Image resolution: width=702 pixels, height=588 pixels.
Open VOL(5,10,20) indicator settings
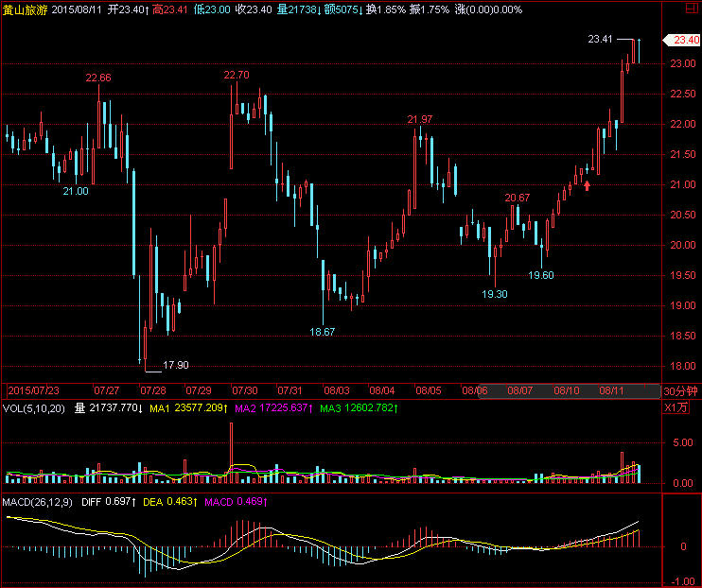point(34,408)
